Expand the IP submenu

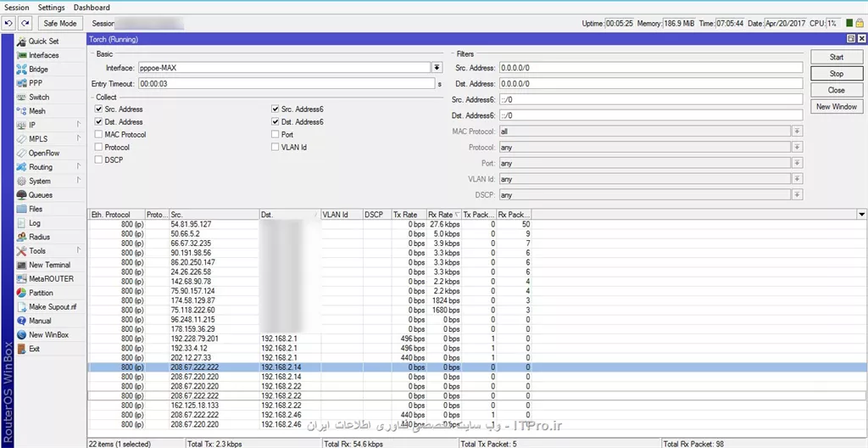pyautogui.click(x=79, y=126)
